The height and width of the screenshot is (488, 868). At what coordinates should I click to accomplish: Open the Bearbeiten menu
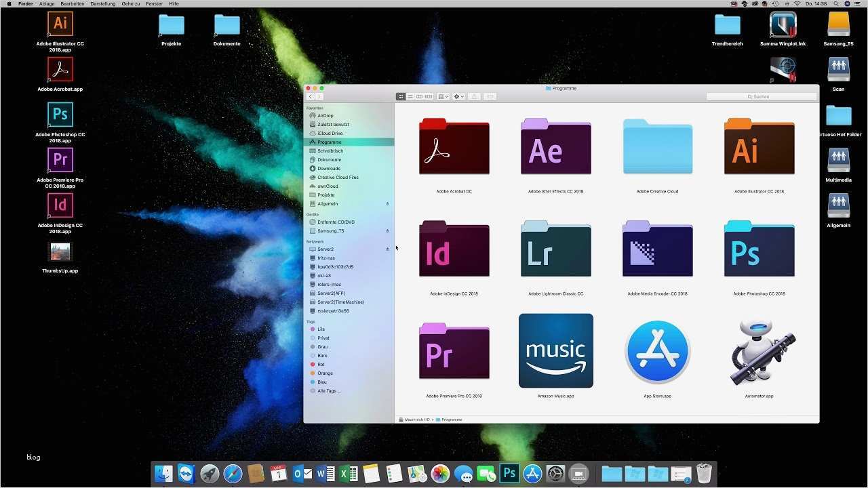[x=73, y=4]
